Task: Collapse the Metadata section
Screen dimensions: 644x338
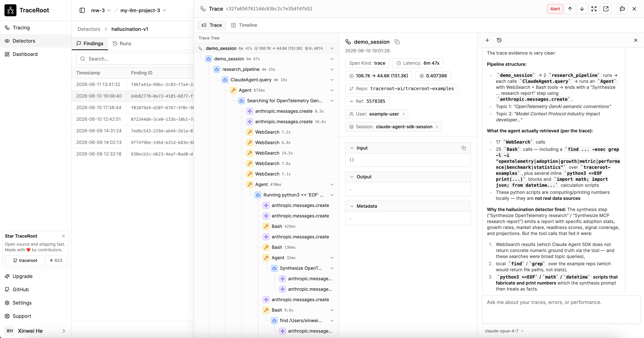Action: coord(352,206)
